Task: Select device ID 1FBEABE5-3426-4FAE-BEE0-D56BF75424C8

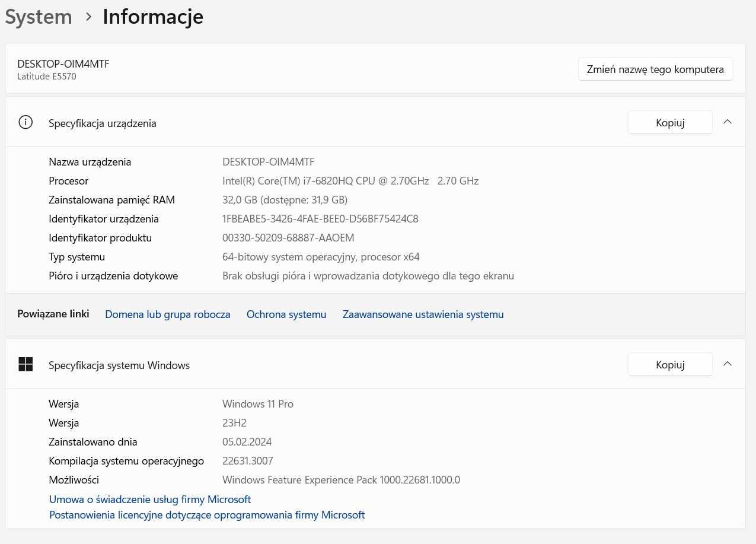Action: click(320, 219)
